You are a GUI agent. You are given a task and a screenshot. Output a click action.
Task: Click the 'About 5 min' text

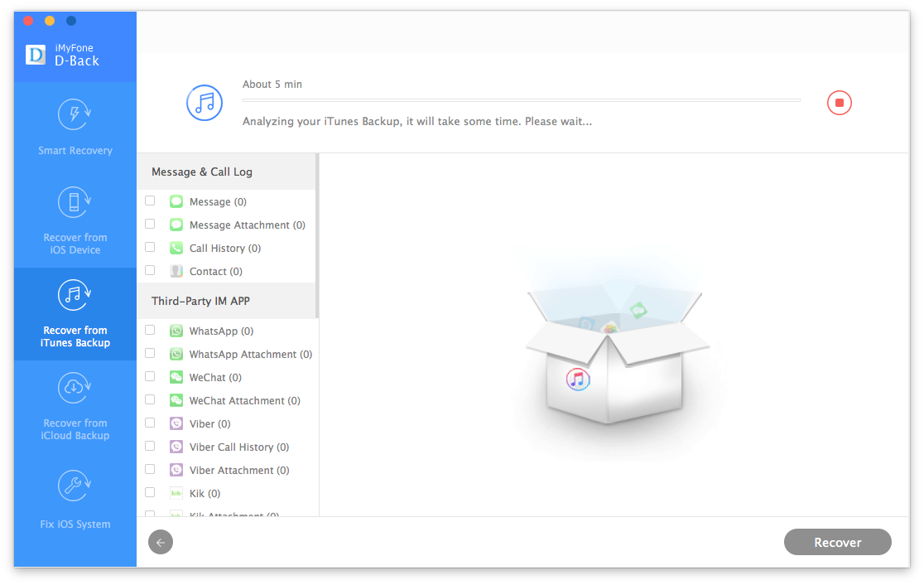272,85
